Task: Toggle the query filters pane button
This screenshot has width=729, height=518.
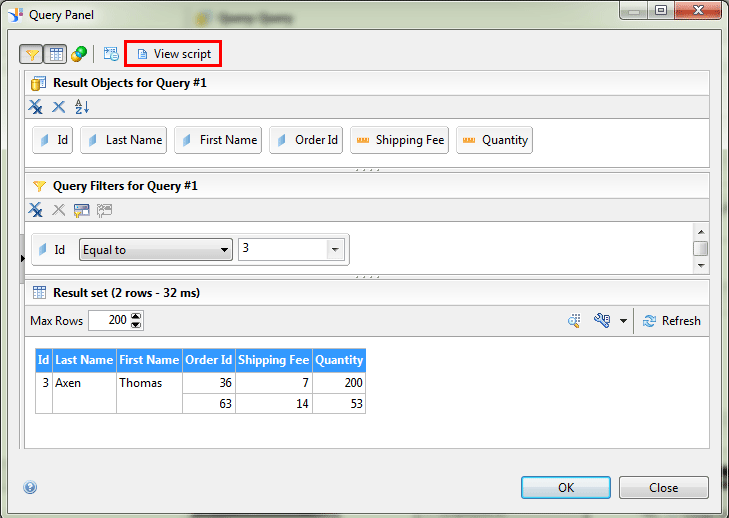Action: (x=31, y=54)
